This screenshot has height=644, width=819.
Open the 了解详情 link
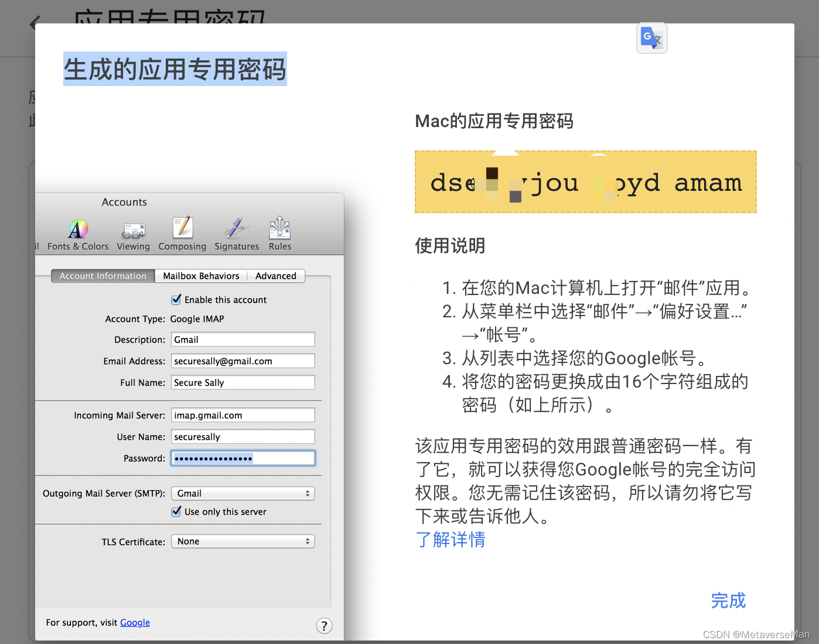pos(450,539)
